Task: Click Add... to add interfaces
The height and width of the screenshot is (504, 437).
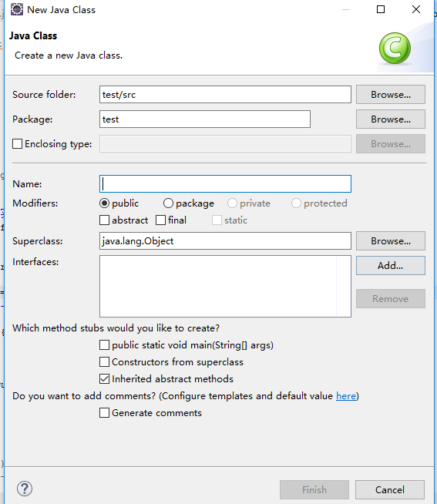Action: (391, 266)
